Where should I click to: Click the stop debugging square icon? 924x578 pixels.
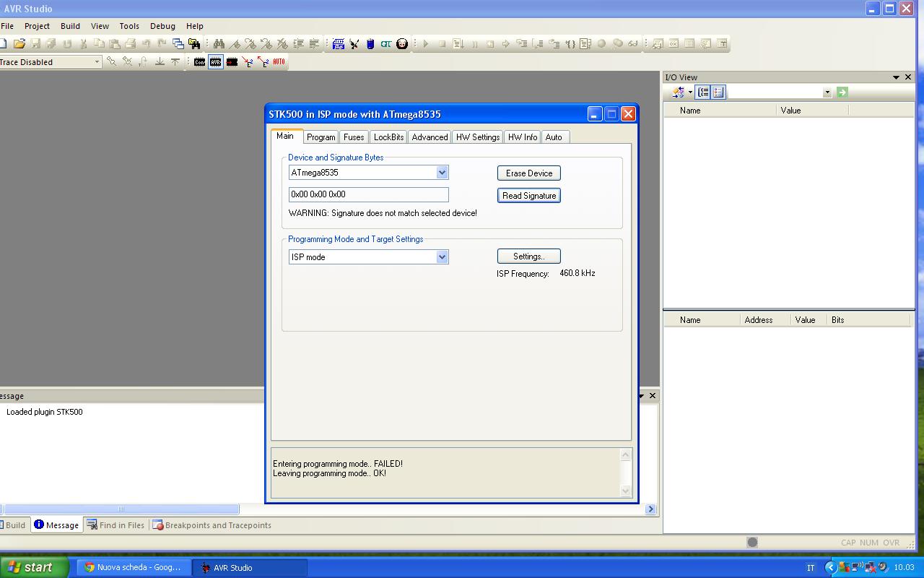pyautogui.click(x=442, y=43)
